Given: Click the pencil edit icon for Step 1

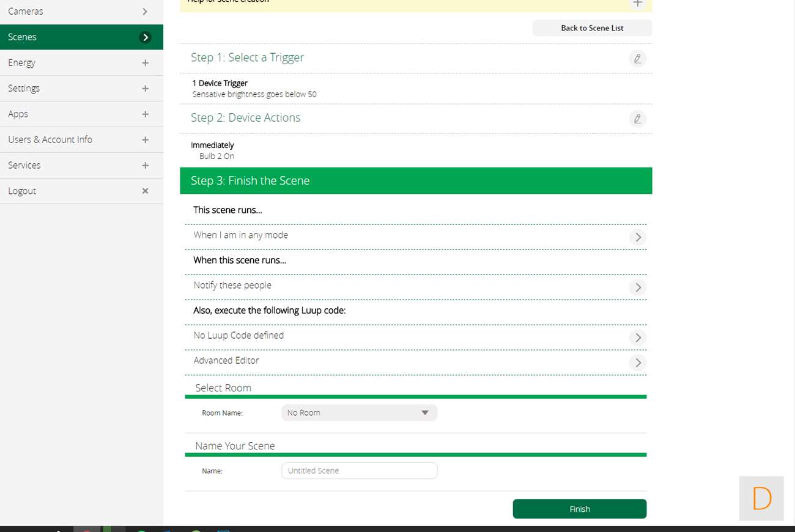Looking at the screenshot, I should point(637,59).
